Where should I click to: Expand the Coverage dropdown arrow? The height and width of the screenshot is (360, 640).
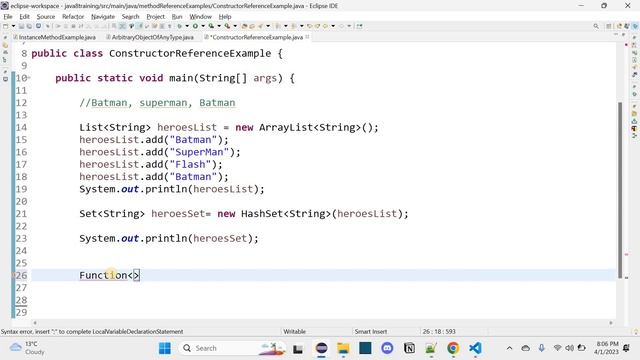point(219,26)
